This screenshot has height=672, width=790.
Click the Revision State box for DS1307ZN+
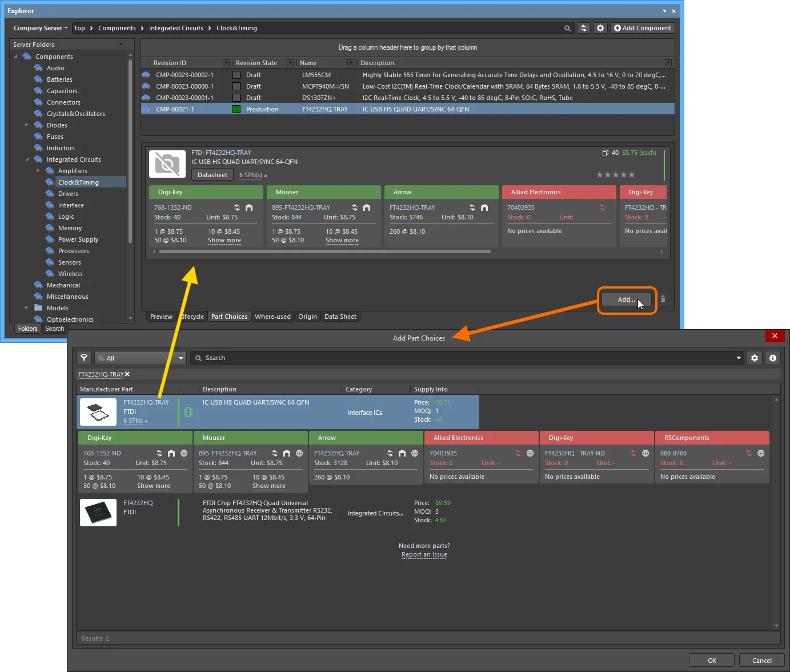click(236, 98)
